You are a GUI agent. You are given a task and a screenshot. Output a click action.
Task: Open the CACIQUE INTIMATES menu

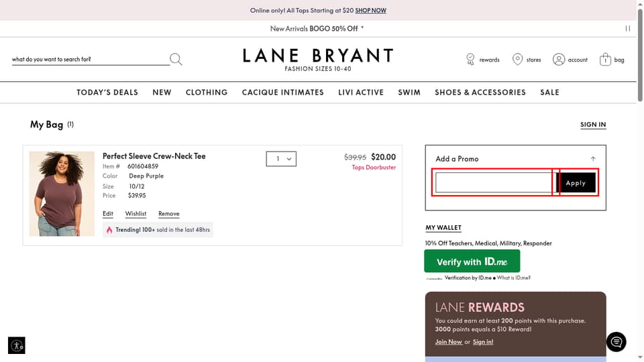tap(283, 93)
